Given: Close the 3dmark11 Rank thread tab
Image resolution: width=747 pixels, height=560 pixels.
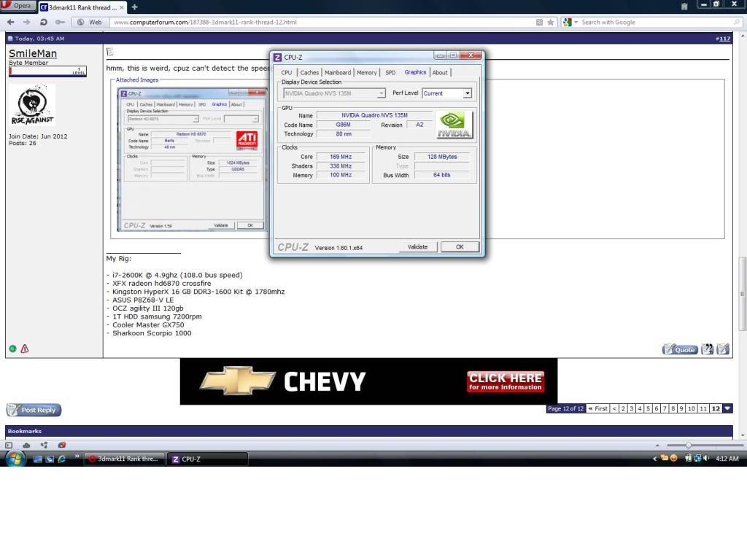Looking at the screenshot, I should coord(122,7).
